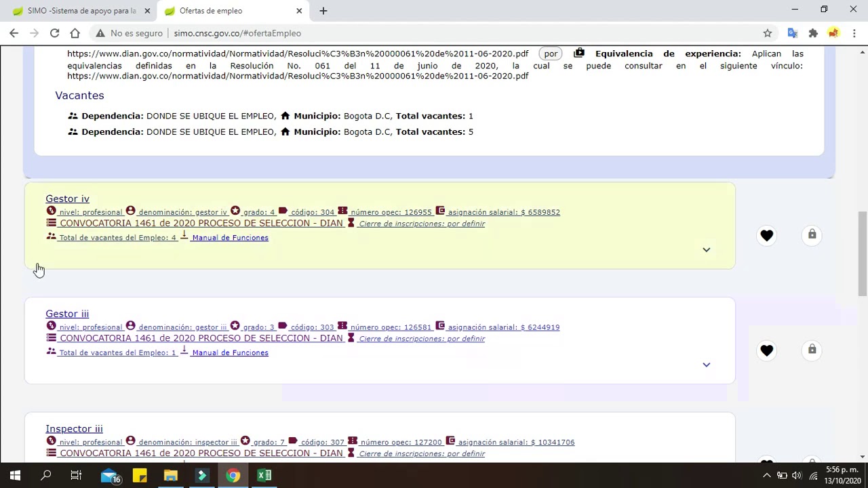Screen dimensions: 868x488
Task: Click Total de vacantes del Empleo: 1
Action: [118, 353]
